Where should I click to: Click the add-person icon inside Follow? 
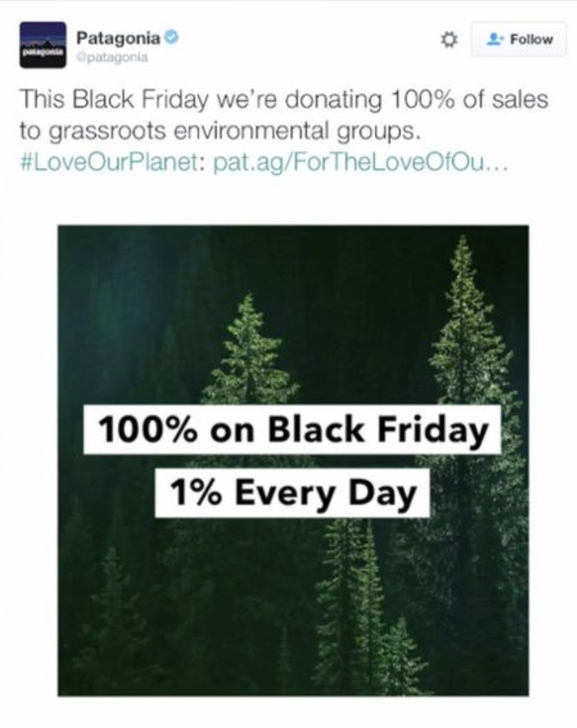(495, 39)
